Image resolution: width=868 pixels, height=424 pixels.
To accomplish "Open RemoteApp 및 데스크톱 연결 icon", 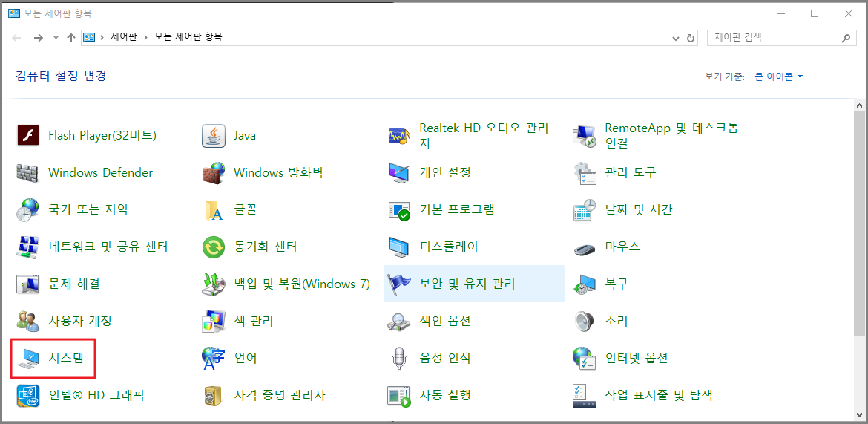I will [584, 135].
